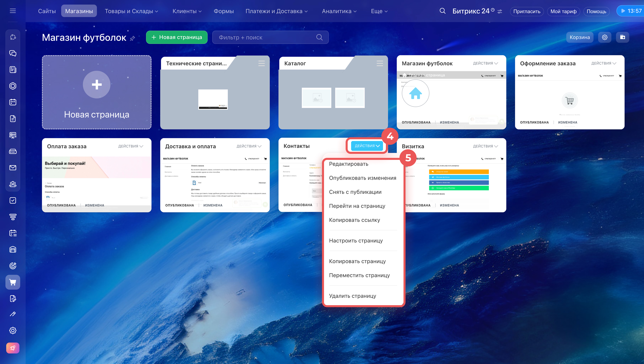Open the shopping cart sidebar icon
Screen dimensions: 644x364
(x=13, y=282)
